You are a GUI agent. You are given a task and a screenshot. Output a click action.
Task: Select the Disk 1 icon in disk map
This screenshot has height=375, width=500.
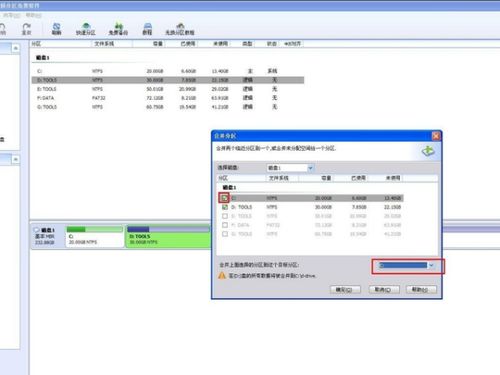(36, 230)
